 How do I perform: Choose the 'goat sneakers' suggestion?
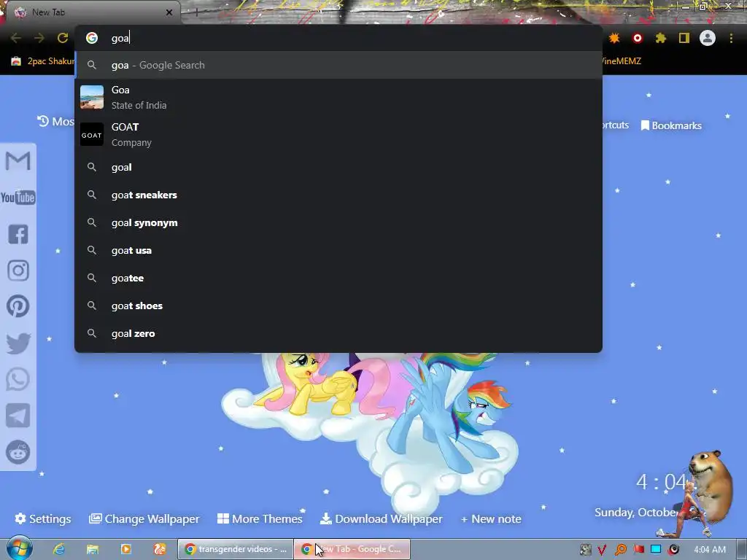tap(338, 195)
